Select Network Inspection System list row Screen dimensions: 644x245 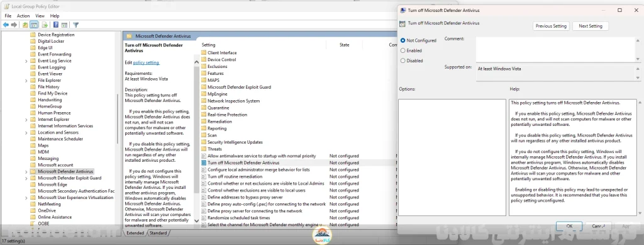[x=233, y=101]
